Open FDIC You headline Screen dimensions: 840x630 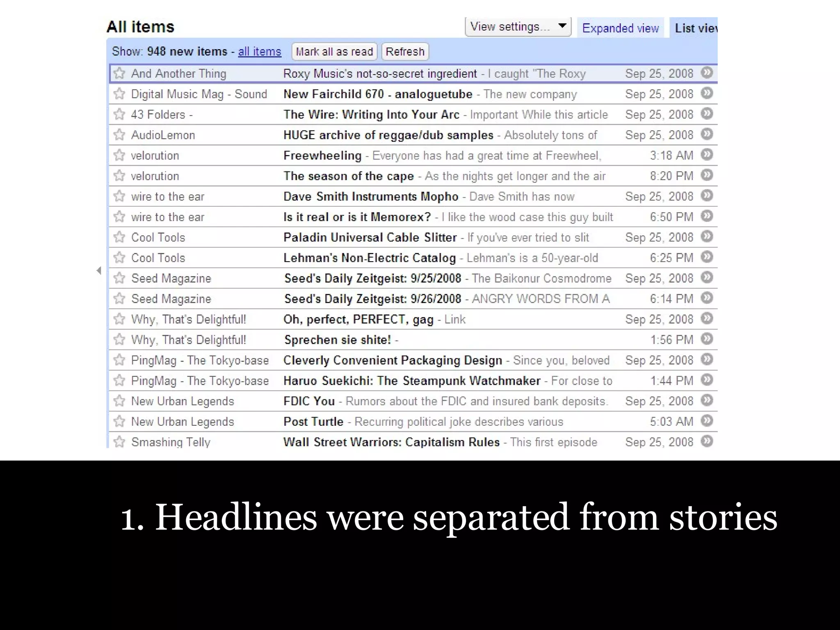(309, 401)
